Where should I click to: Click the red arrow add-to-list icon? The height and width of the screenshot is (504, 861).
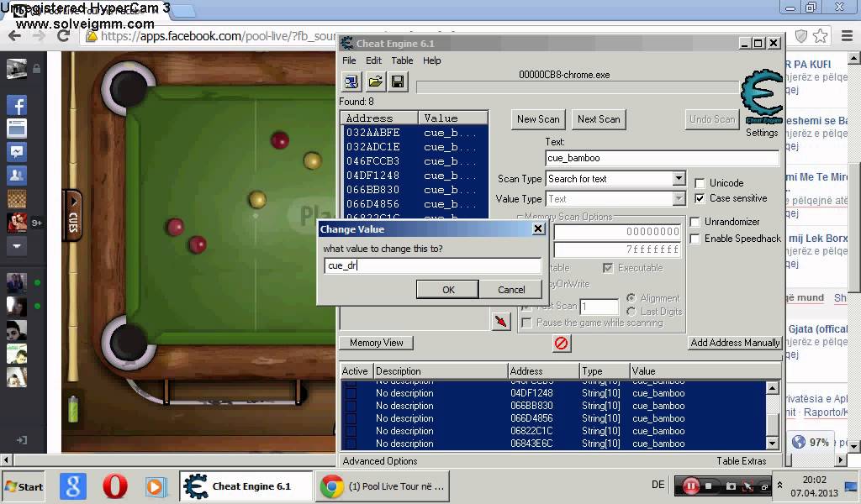point(501,322)
